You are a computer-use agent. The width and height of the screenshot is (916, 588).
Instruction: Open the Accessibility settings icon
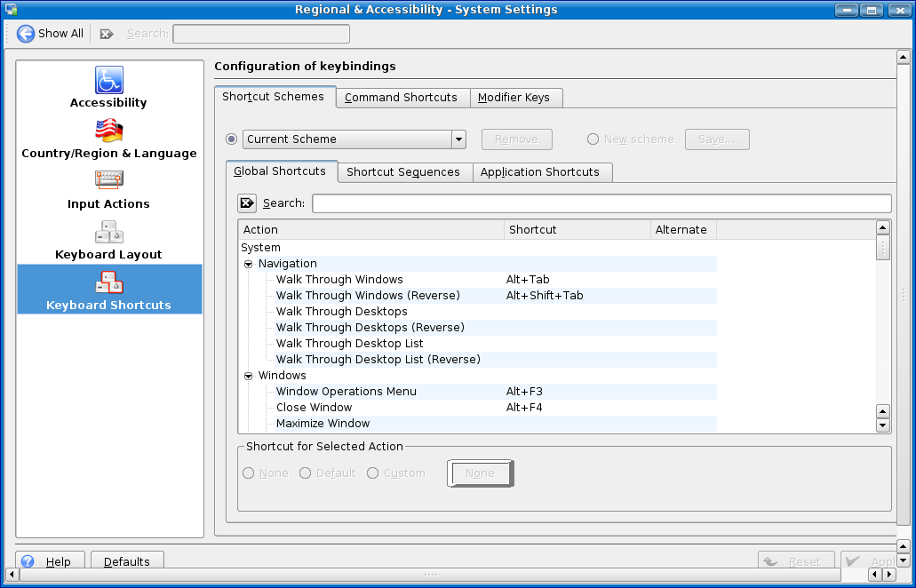click(109, 80)
